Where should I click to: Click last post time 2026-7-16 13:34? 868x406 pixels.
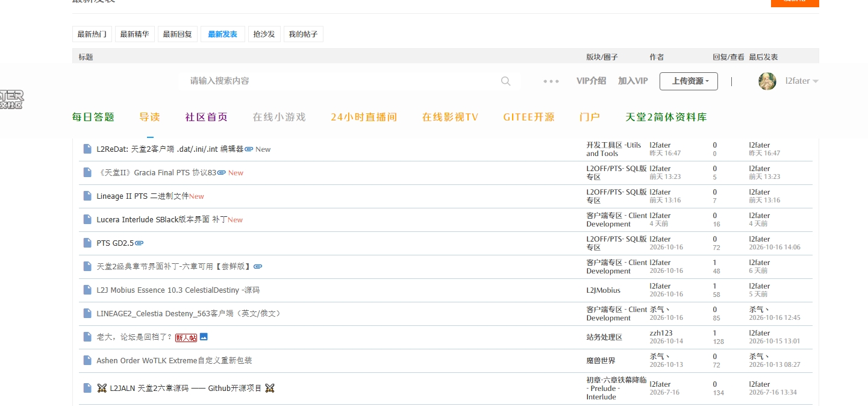pos(773,392)
